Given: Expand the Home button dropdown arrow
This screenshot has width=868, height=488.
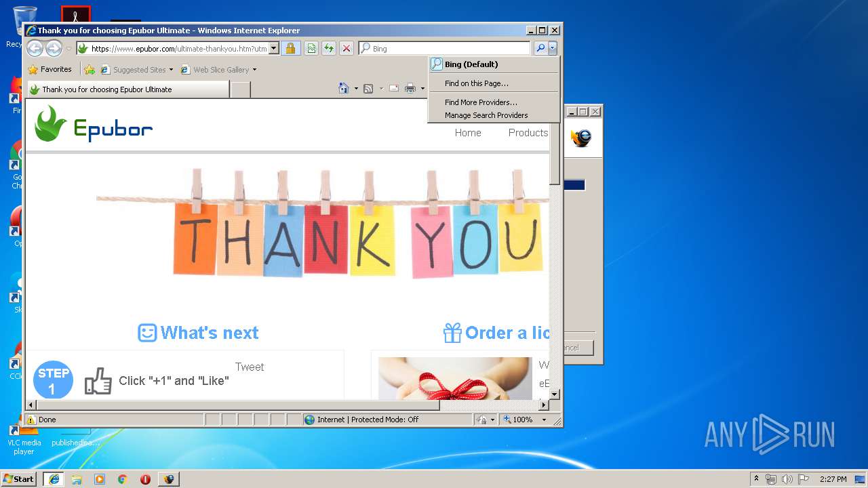Looking at the screenshot, I should tap(356, 89).
